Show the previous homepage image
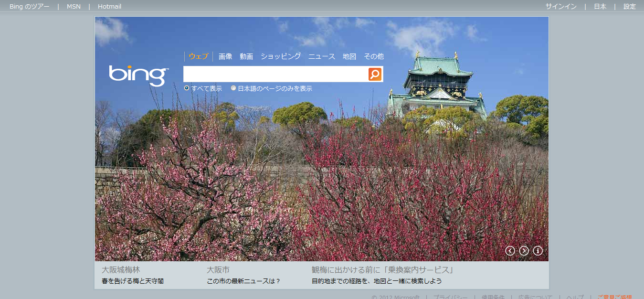The width and height of the screenshot is (644, 299). click(510, 251)
